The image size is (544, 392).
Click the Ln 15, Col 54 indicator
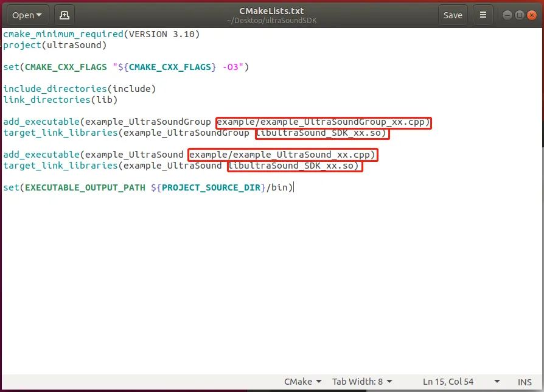[x=448, y=382]
